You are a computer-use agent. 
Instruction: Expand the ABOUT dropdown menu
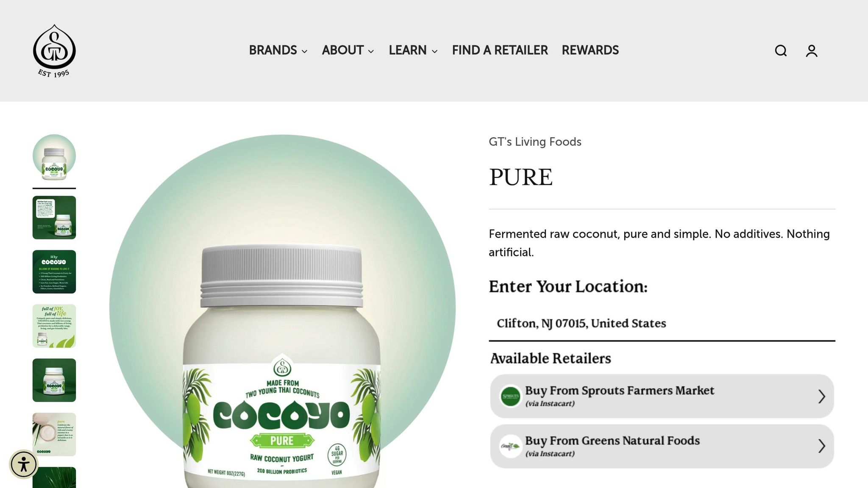(348, 50)
